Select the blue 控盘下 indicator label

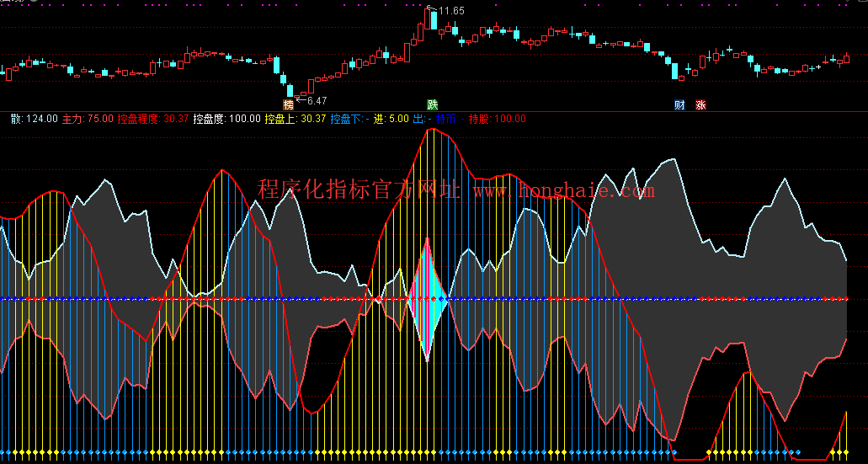coord(349,119)
